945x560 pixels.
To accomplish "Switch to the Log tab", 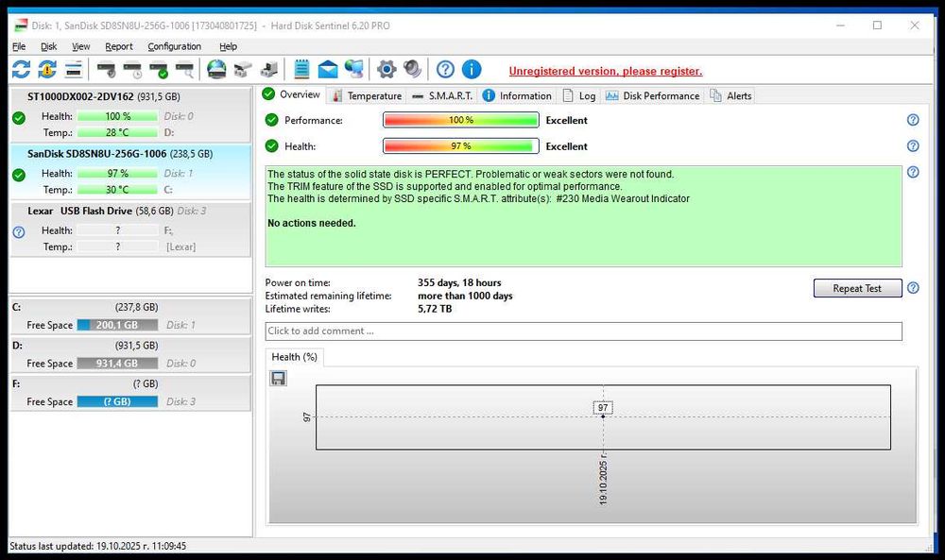I will click(578, 95).
